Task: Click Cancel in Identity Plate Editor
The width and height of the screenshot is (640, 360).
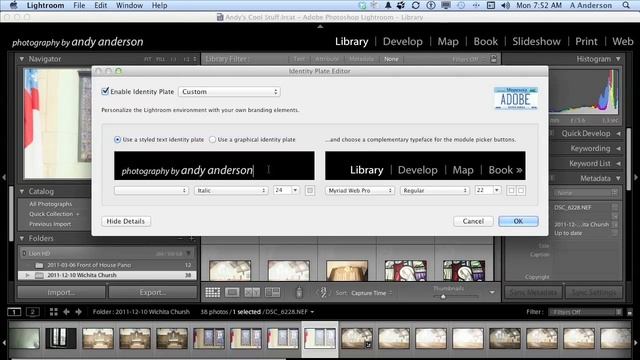Action: [473, 221]
